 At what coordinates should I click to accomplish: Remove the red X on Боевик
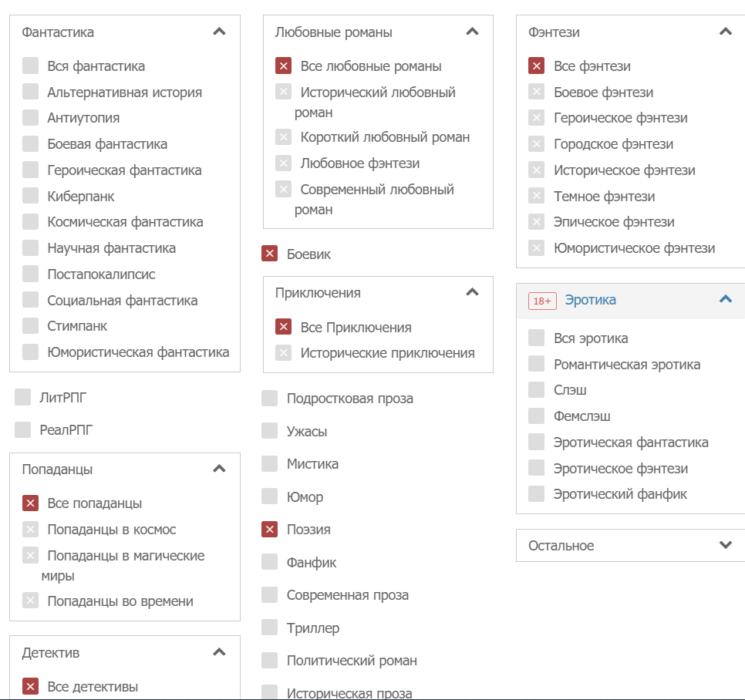269,254
